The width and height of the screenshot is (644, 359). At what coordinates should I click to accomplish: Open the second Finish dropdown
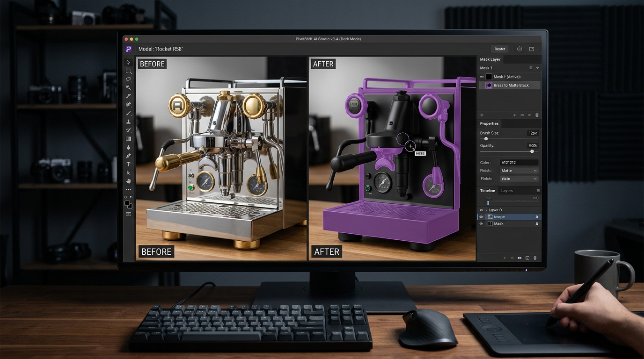pos(519,179)
